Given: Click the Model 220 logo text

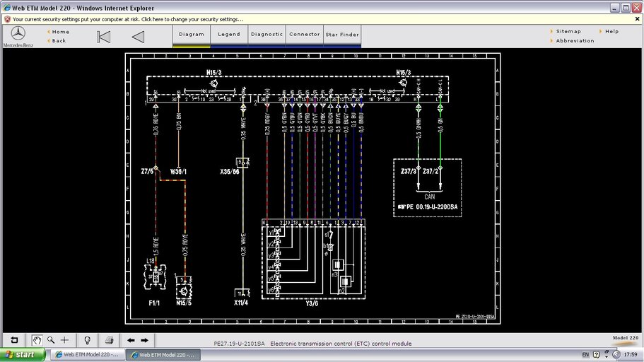Looking at the screenshot, I should coord(625,338).
